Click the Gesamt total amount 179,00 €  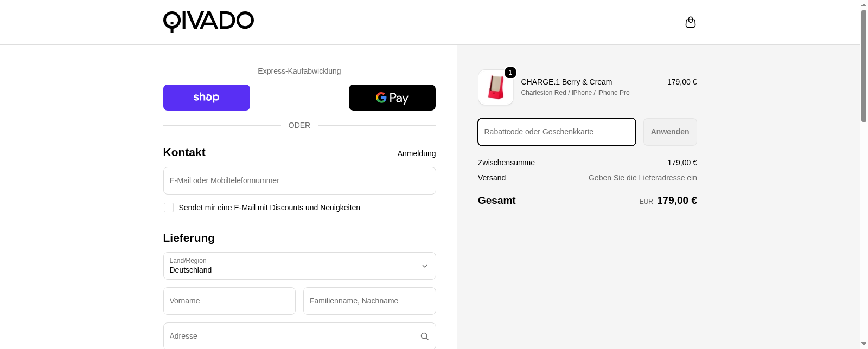676,201
